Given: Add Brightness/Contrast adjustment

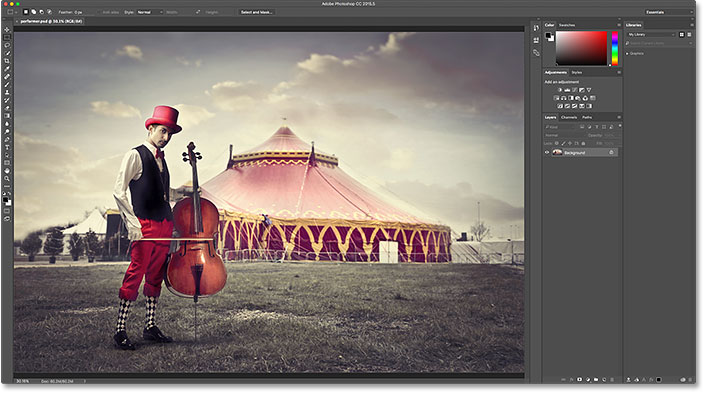Looking at the screenshot, I should [x=560, y=90].
